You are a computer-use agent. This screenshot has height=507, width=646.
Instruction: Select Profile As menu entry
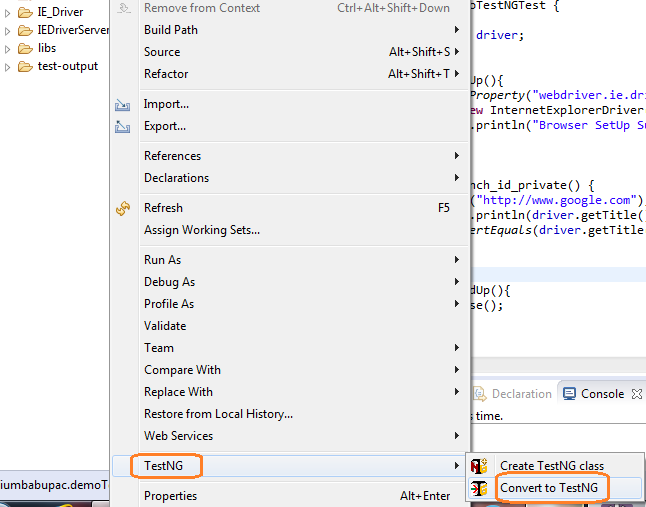[x=290, y=304]
